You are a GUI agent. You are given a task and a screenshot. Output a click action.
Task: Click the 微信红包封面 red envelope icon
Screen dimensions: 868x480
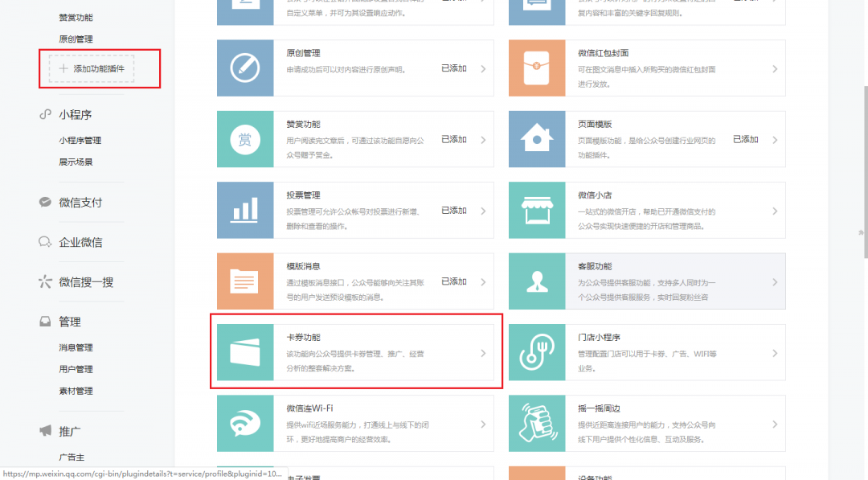point(537,68)
